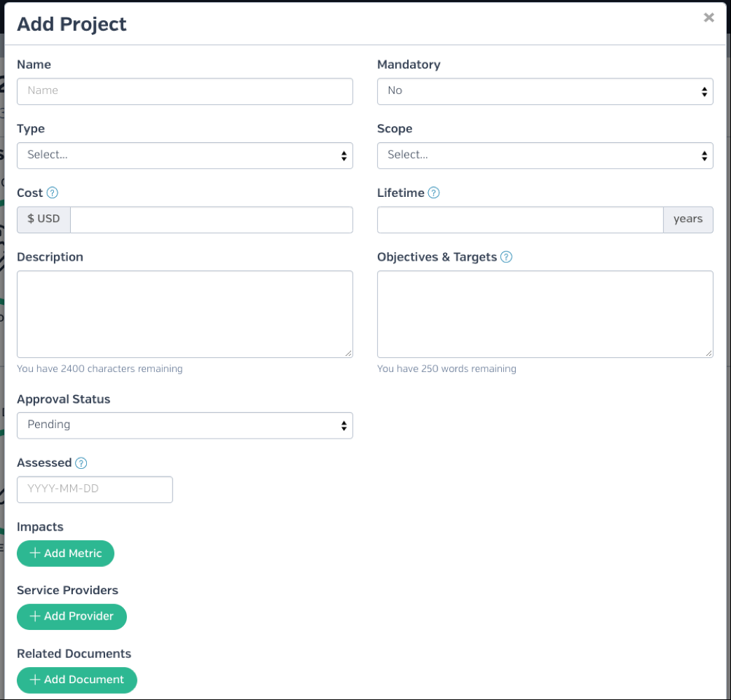Click the Assessed date field
The width and height of the screenshot is (731, 700).
(x=95, y=489)
